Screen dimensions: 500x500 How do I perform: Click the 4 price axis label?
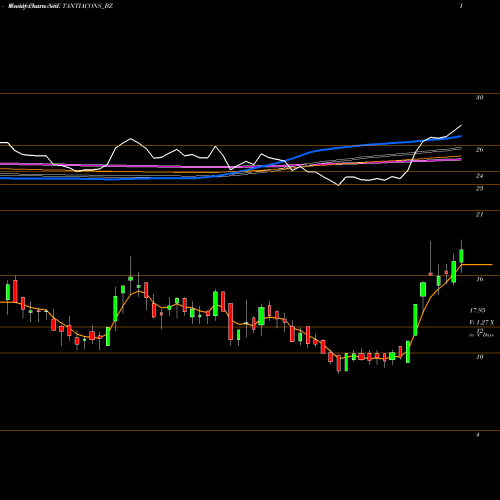click(x=478, y=435)
